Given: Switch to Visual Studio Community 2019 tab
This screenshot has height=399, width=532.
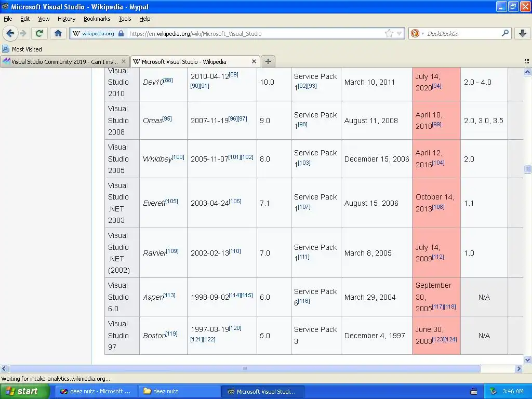Looking at the screenshot, I should click(x=65, y=61).
